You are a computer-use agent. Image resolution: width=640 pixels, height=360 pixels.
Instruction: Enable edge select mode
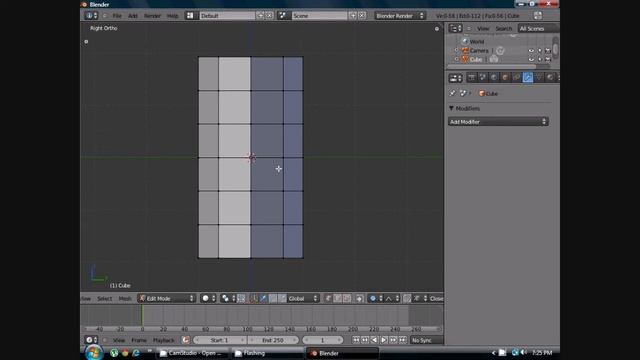click(x=338, y=299)
